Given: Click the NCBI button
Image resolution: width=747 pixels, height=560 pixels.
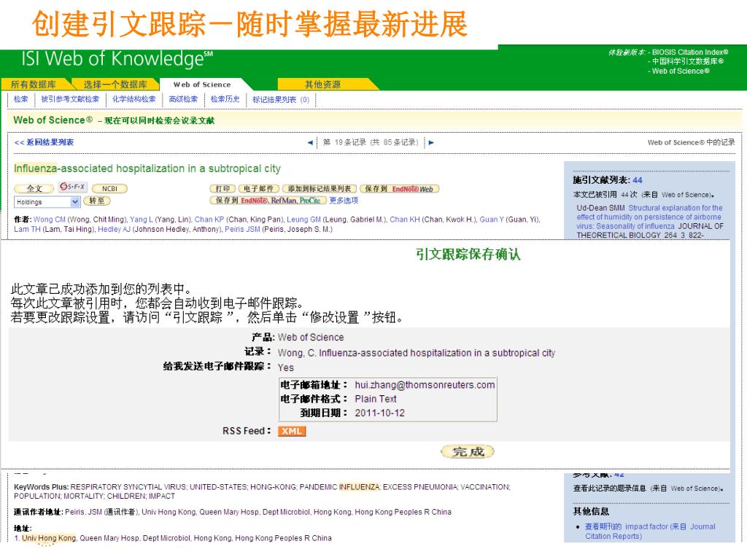Looking at the screenshot, I should pos(109,189).
